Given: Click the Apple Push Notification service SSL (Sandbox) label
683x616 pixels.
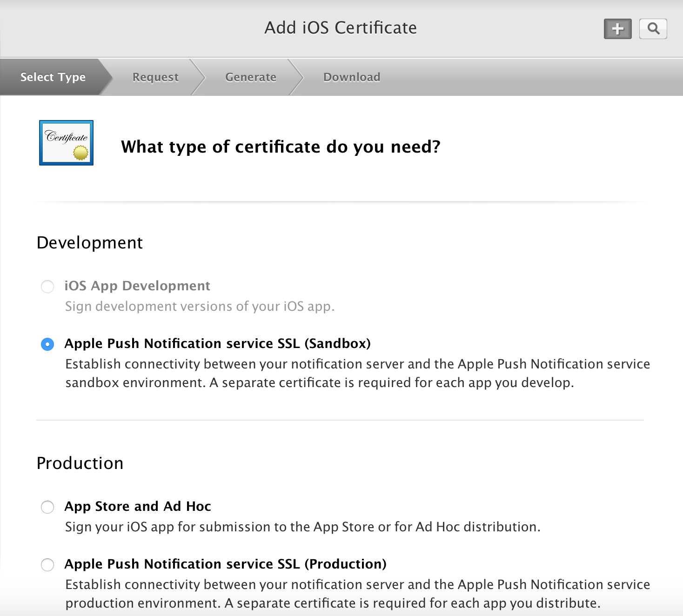Looking at the screenshot, I should click(x=217, y=343).
